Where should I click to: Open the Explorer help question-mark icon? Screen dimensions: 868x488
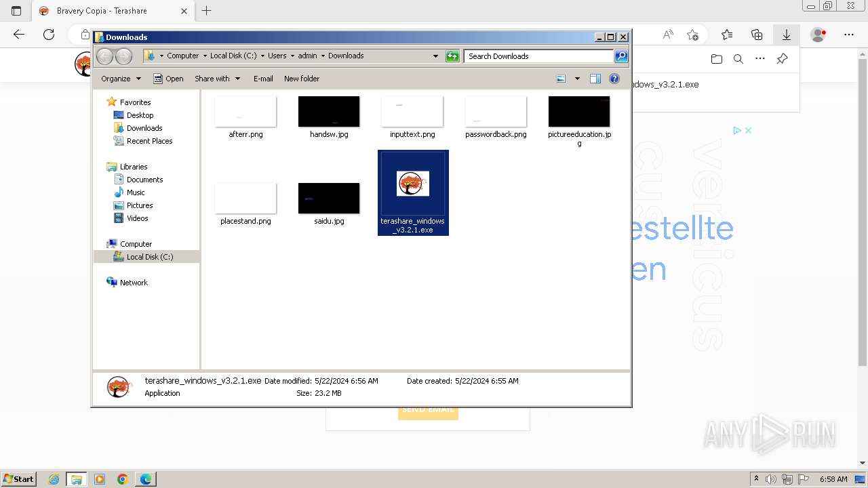tap(614, 79)
